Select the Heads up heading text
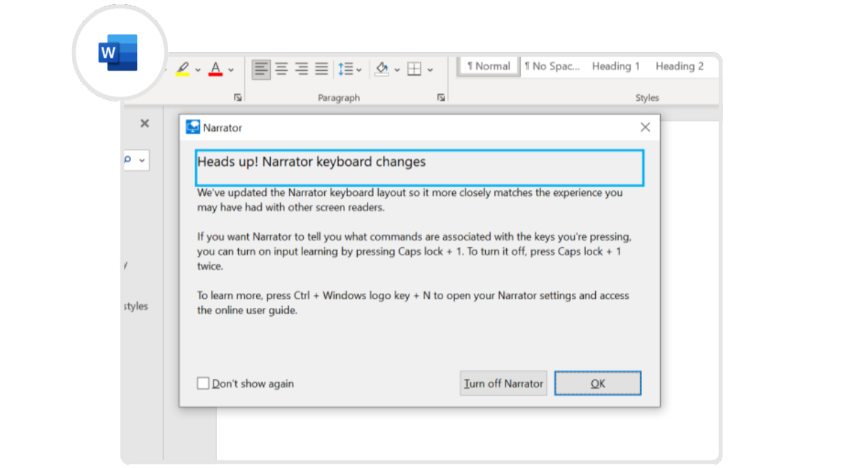Screen dimensions: 868x468 tap(311, 162)
